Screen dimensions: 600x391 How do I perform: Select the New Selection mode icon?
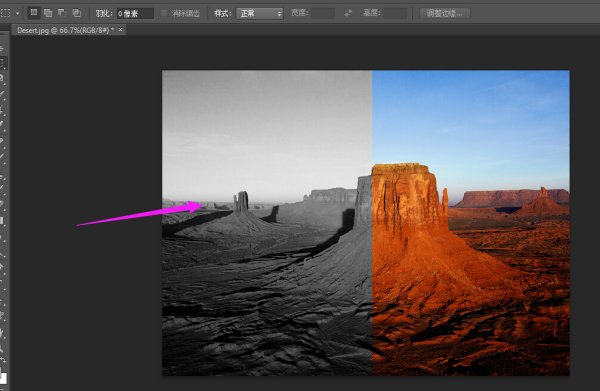(x=34, y=13)
